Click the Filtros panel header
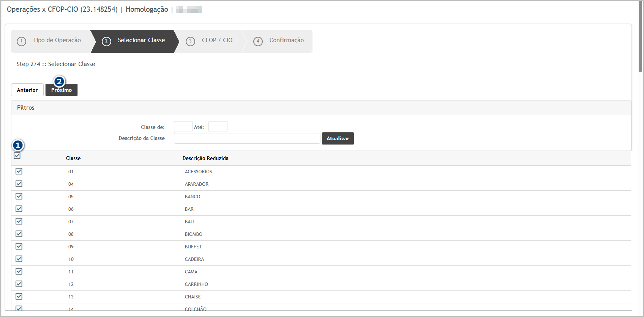Viewport: 644px width, 317px height. (321, 108)
